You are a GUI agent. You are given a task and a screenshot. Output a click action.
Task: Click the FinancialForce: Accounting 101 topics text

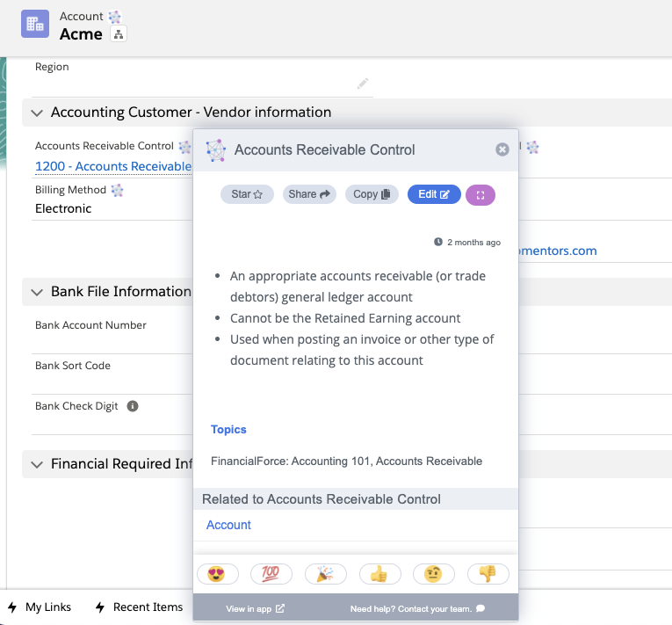346,461
